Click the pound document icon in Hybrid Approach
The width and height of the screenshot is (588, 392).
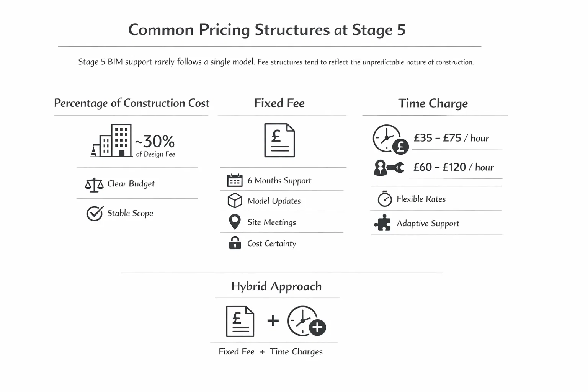(x=240, y=321)
